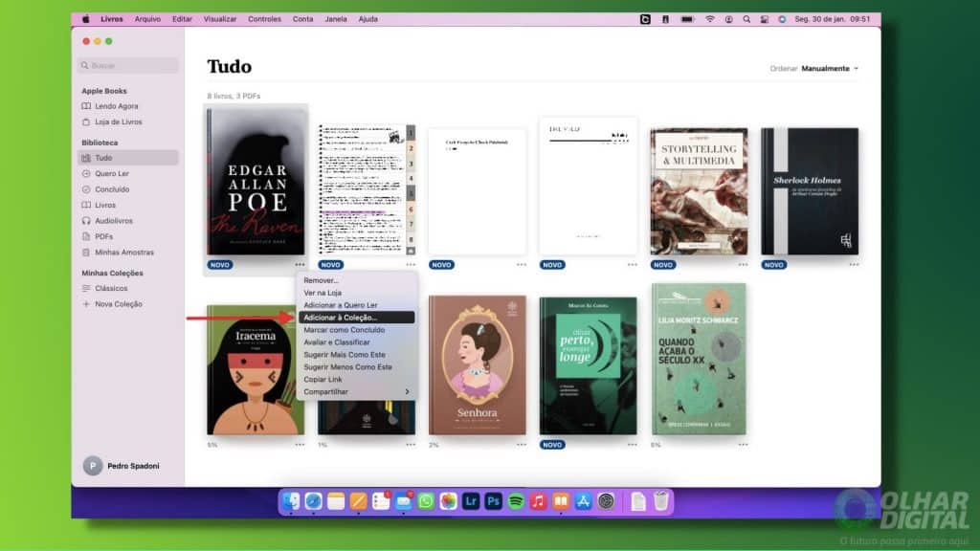Open the Quando Acaba o Século XX cover
Image resolution: width=980 pixels, height=551 pixels.
pyautogui.click(x=699, y=360)
